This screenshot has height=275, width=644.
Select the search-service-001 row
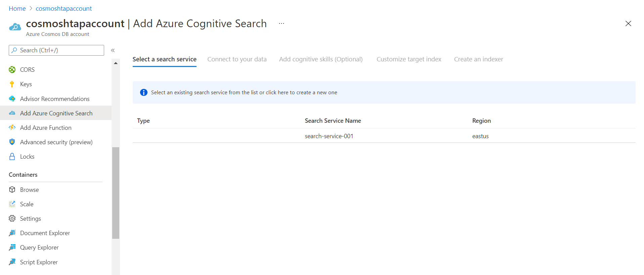[x=329, y=136]
